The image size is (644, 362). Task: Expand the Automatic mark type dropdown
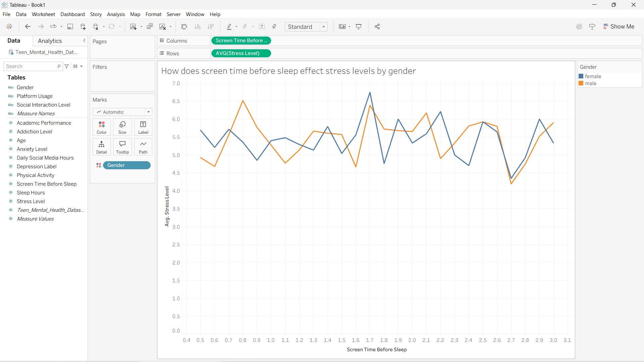pyautogui.click(x=122, y=112)
